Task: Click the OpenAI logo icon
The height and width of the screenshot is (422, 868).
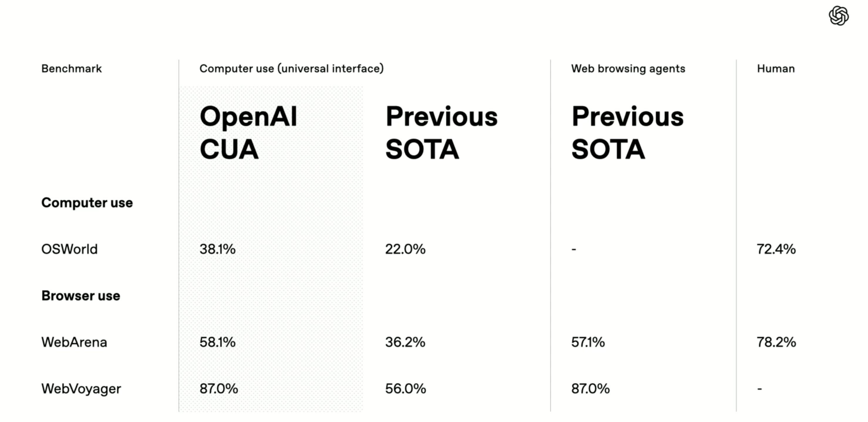Action: pyautogui.click(x=838, y=16)
